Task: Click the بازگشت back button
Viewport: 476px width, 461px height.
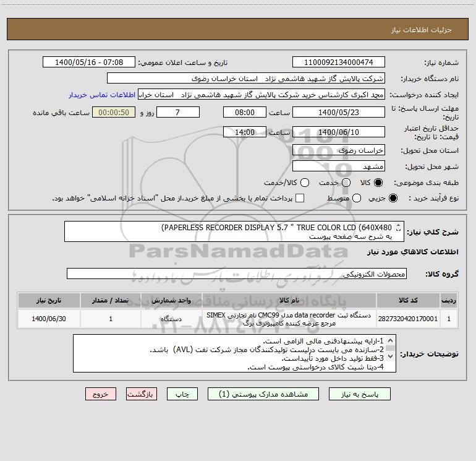Action: click(142, 394)
